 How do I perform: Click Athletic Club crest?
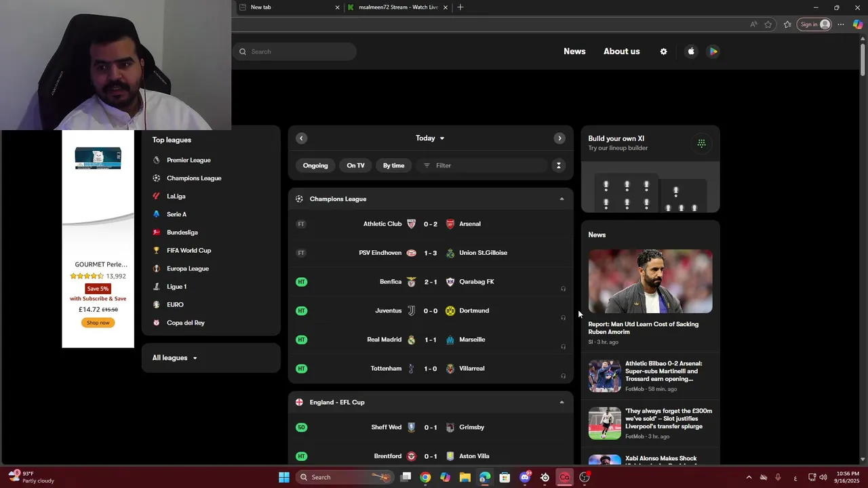[411, 224]
